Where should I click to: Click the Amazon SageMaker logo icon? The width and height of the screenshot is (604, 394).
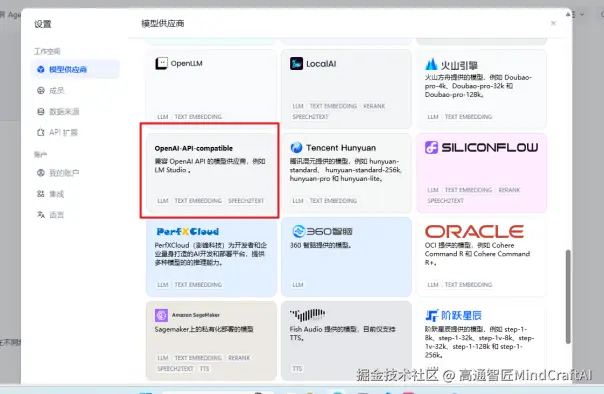[x=161, y=315]
